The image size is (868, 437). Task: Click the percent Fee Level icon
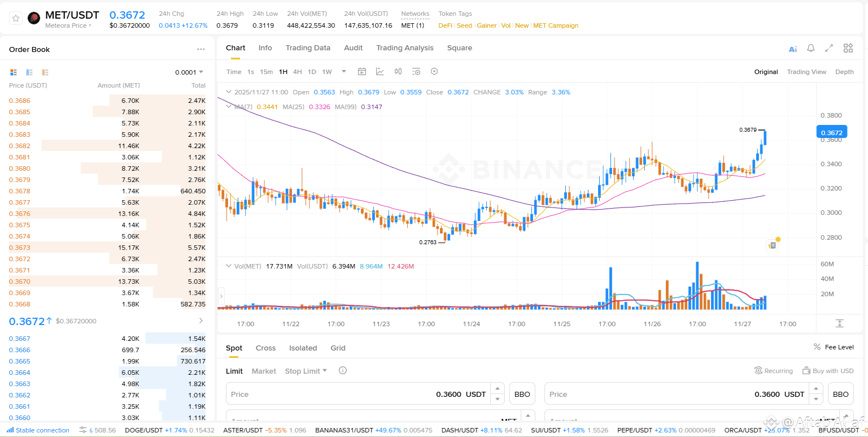[x=817, y=347]
